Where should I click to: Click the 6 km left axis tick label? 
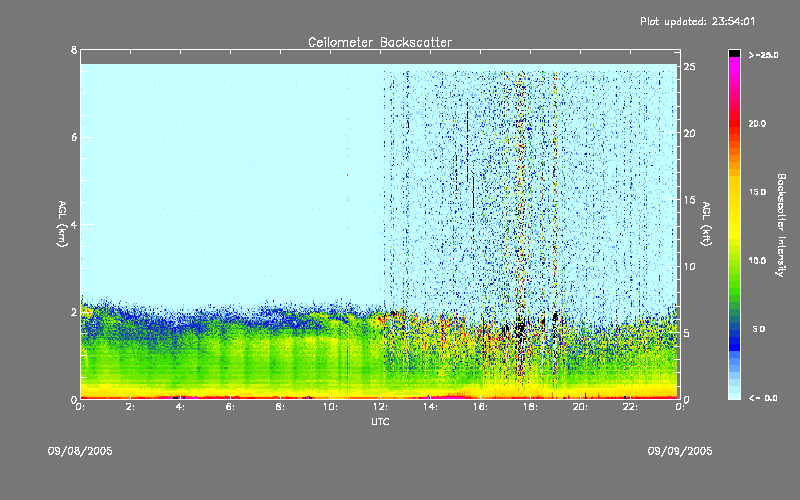pyautogui.click(x=74, y=137)
